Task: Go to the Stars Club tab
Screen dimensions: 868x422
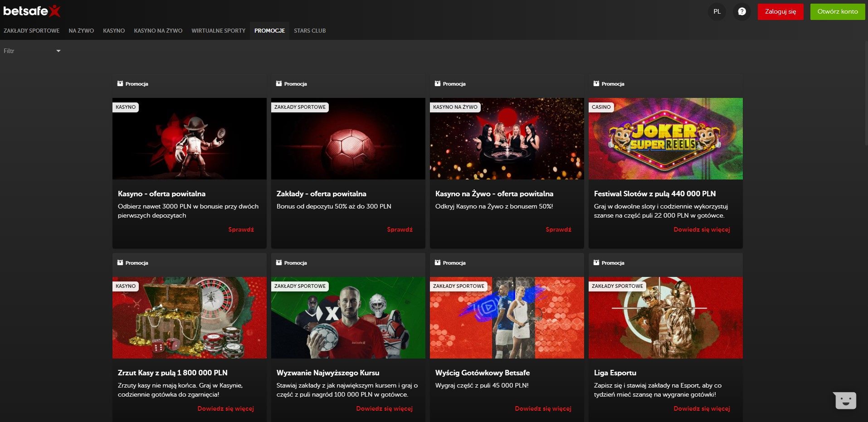Action: (310, 31)
